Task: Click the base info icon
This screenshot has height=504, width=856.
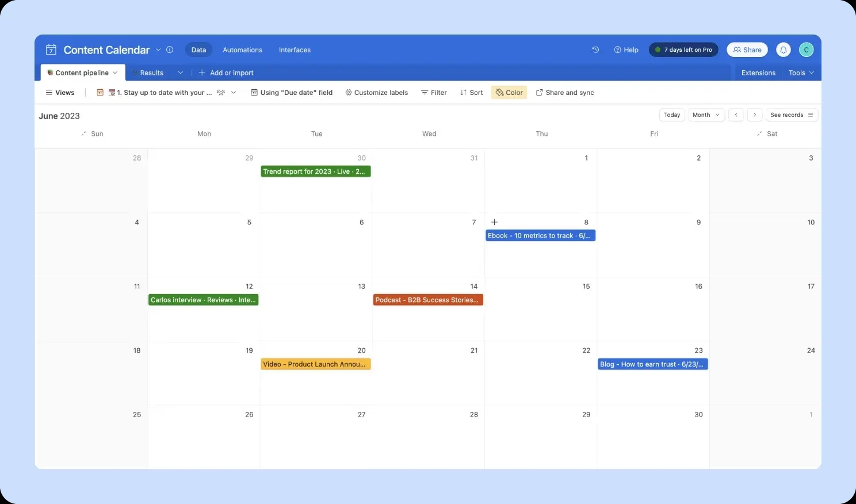Action: click(170, 50)
